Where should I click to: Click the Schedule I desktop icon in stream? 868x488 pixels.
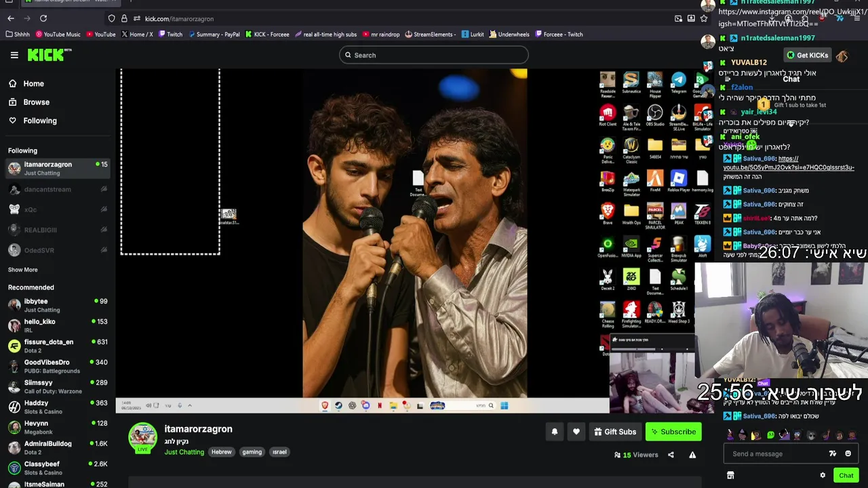(x=679, y=279)
